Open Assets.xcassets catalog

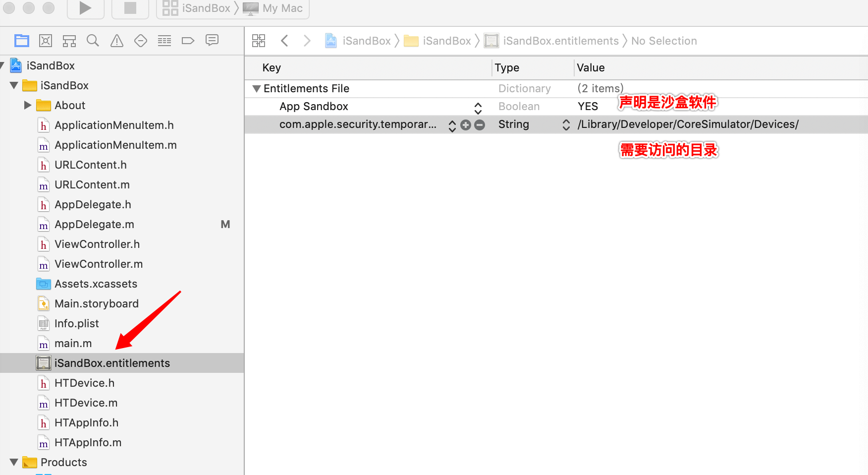pos(96,284)
